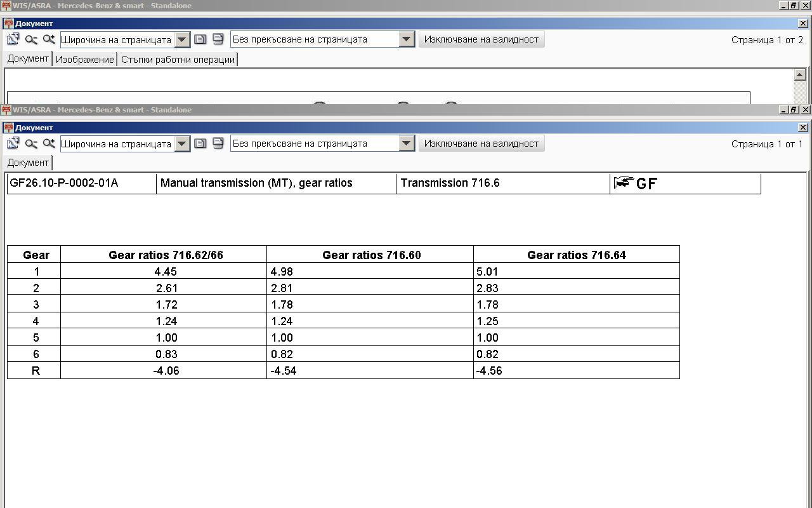This screenshot has width=812, height=508.
Task: Click the 'Страница 1 от 2' page indicator
Action: point(767,40)
